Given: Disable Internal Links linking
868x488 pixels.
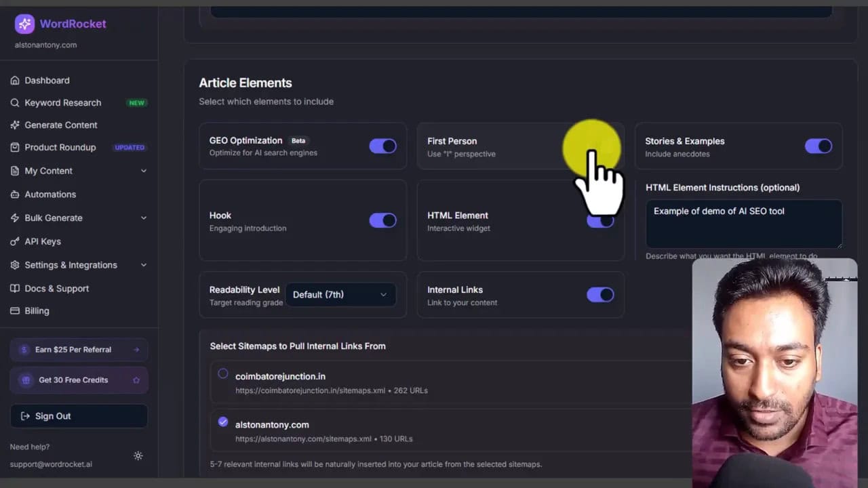Looking at the screenshot, I should (600, 294).
